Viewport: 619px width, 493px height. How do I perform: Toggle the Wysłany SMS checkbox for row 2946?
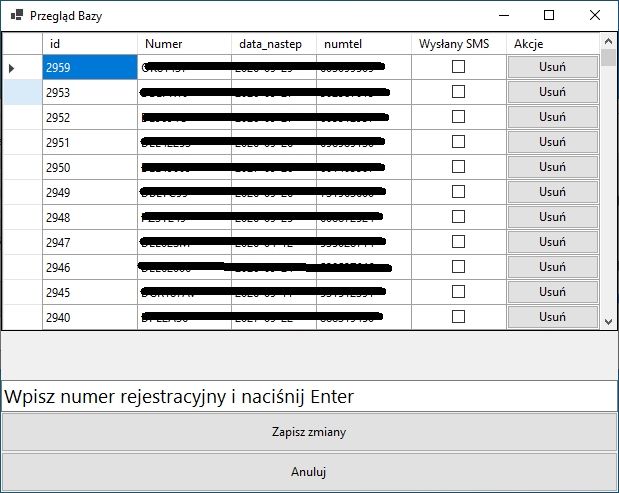click(458, 267)
